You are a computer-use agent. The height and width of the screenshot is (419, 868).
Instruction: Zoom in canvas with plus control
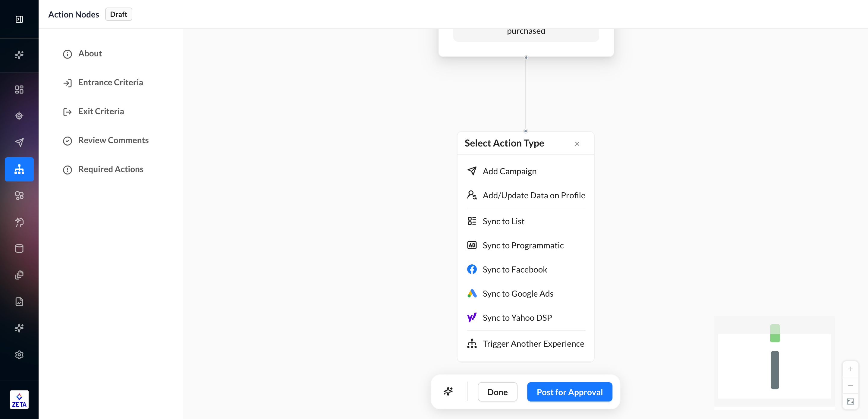[x=850, y=369]
